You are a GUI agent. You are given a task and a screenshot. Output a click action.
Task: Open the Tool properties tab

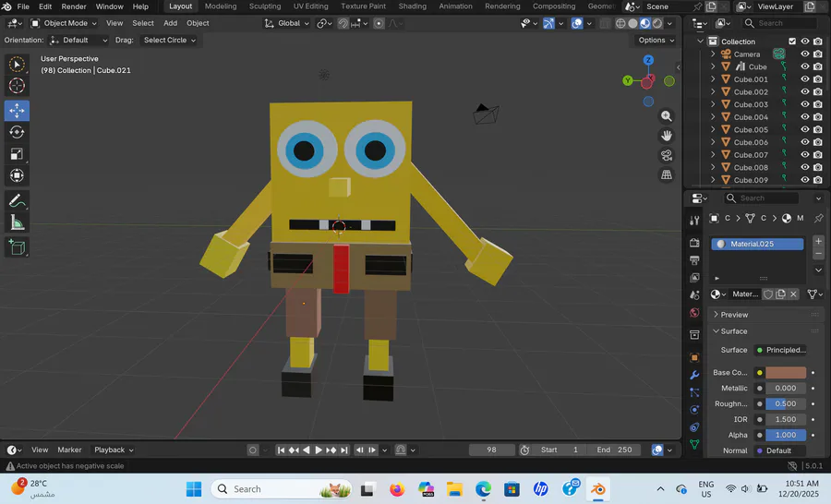pos(694,221)
